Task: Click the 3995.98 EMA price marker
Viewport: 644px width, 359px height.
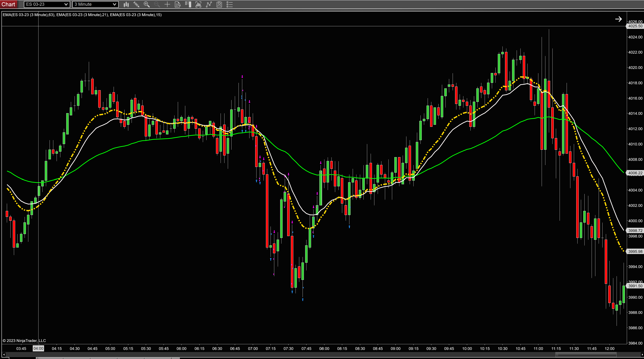Action: point(635,251)
